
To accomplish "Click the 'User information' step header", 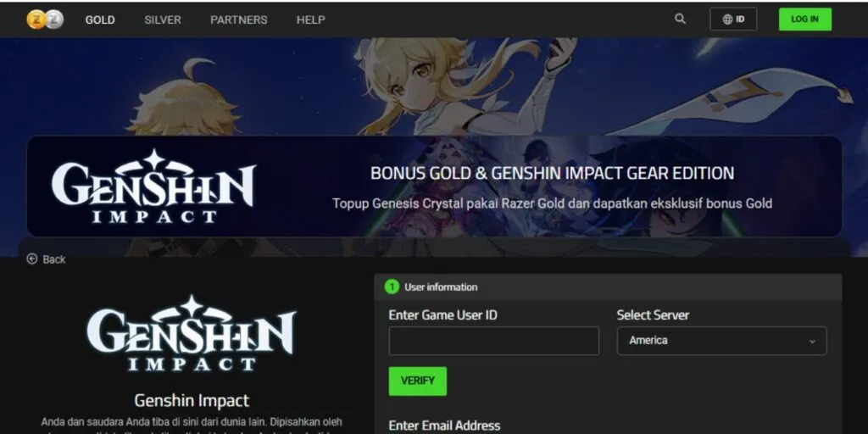I will coord(608,287).
